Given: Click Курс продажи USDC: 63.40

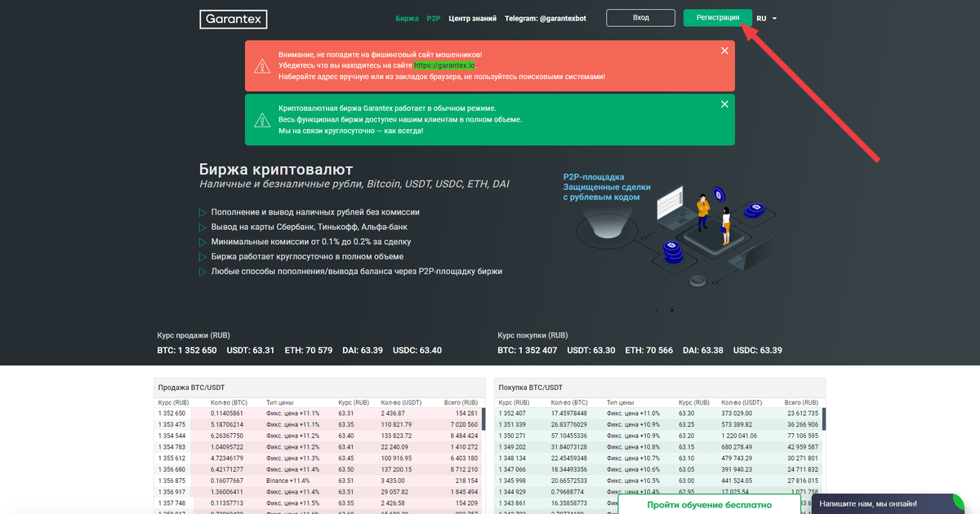Looking at the screenshot, I should pos(417,350).
